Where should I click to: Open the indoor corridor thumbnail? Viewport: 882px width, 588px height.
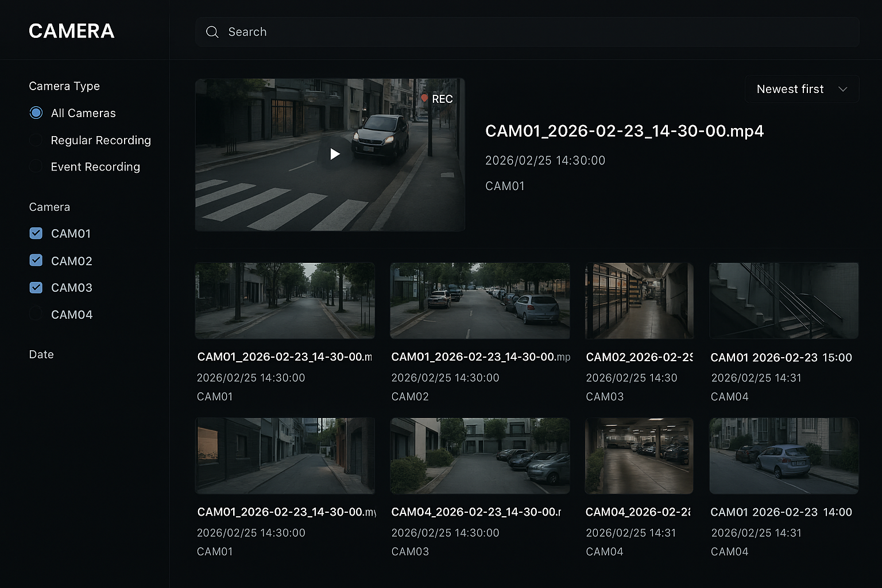pyautogui.click(x=639, y=301)
